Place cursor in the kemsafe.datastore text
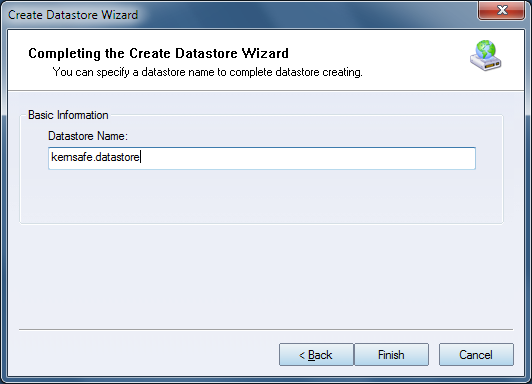532x384 pixels. coord(95,157)
